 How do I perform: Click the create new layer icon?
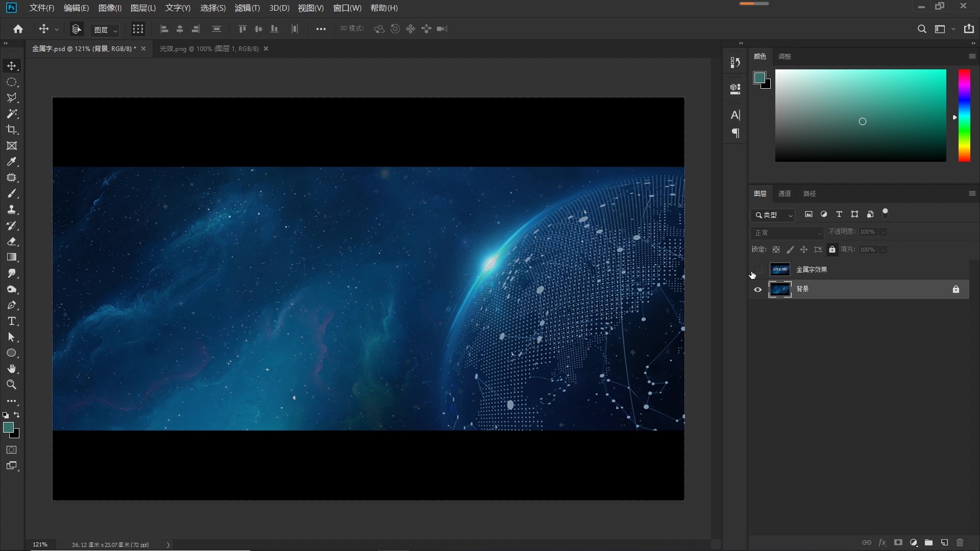(944, 542)
